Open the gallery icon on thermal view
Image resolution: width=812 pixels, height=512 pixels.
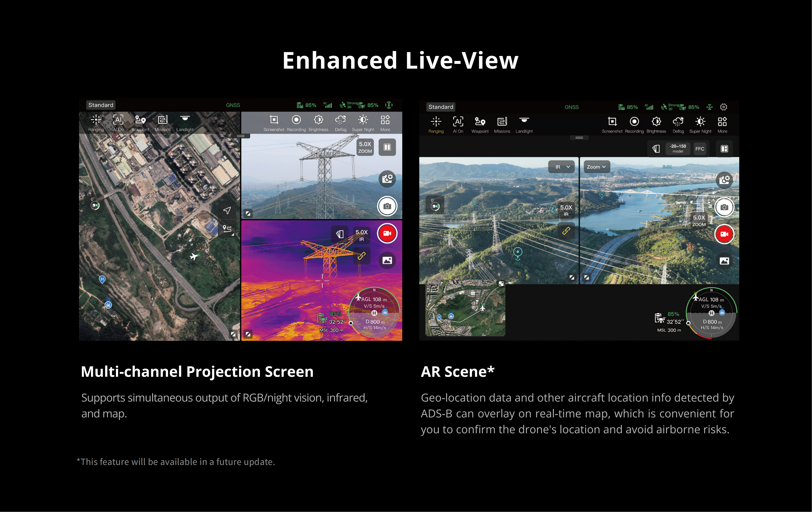(x=387, y=260)
